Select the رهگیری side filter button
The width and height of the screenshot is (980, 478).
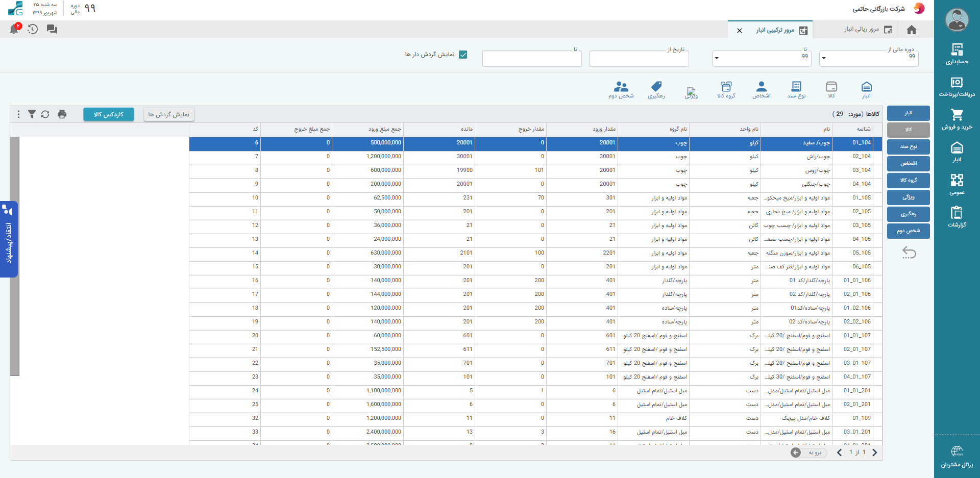pos(909,214)
